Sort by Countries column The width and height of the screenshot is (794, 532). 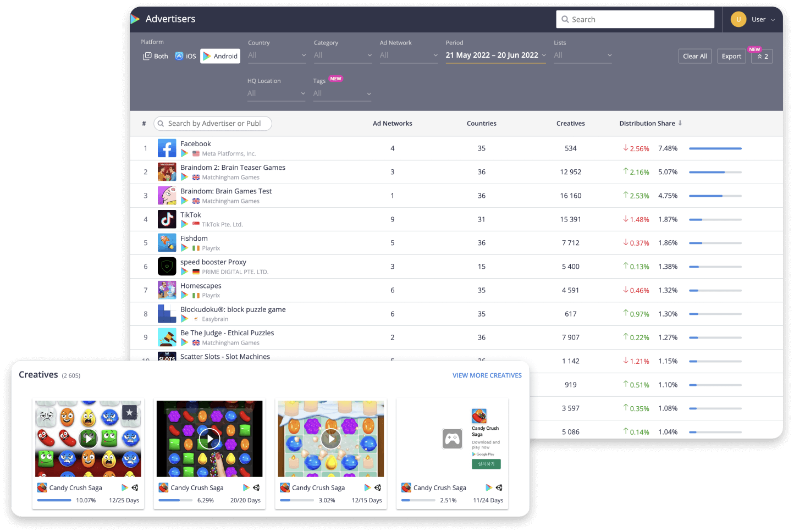click(482, 124)
